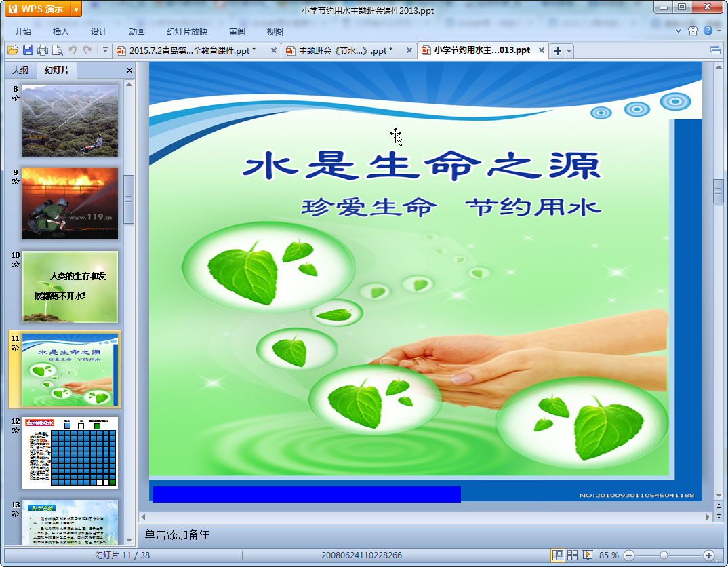Screen dimensions: 728x567
Task: Close the 2015.7.2青岛第 document tab
Action: click(274, 50)
